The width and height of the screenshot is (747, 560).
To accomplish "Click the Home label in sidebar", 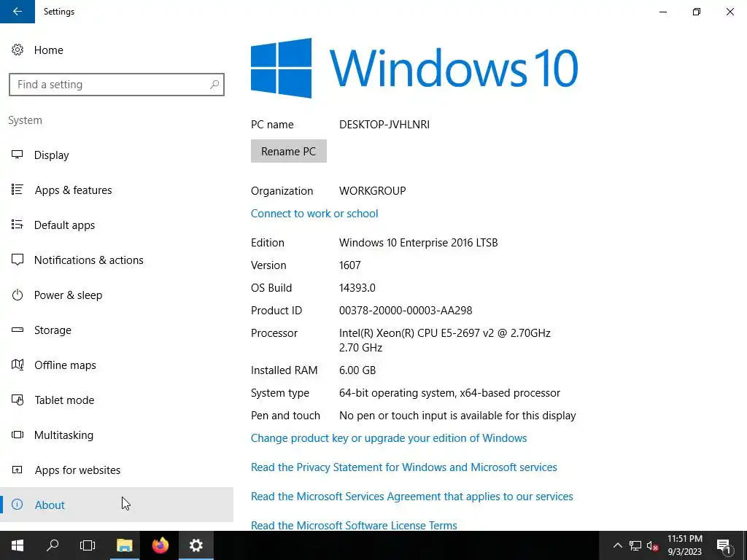I will (x=49, y=50).
